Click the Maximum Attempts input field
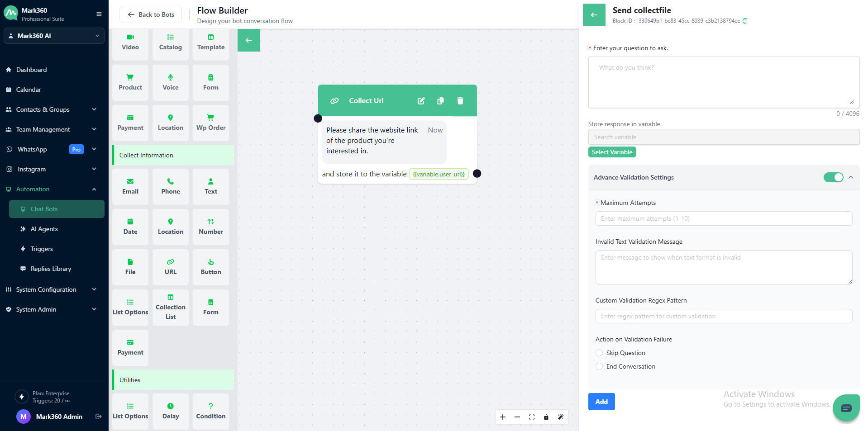The width and height of the screenshot is (868, 431). pos(723,218)
